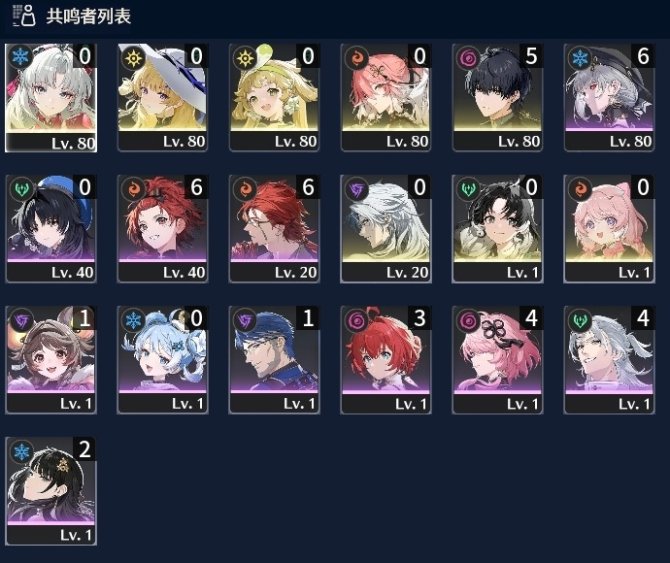Select the red-haired man with glasses, Lv. 20

coord(274,229)
